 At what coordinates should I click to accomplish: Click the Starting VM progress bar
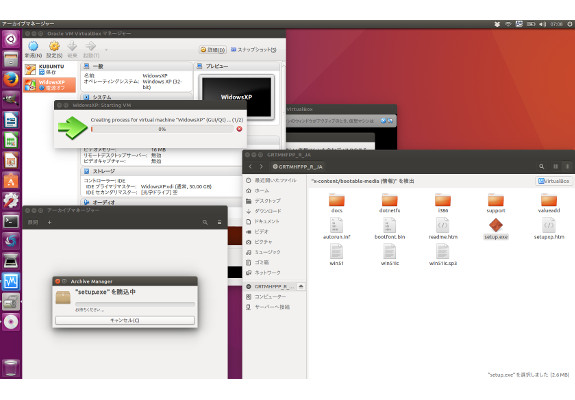(x=162, y=129)
